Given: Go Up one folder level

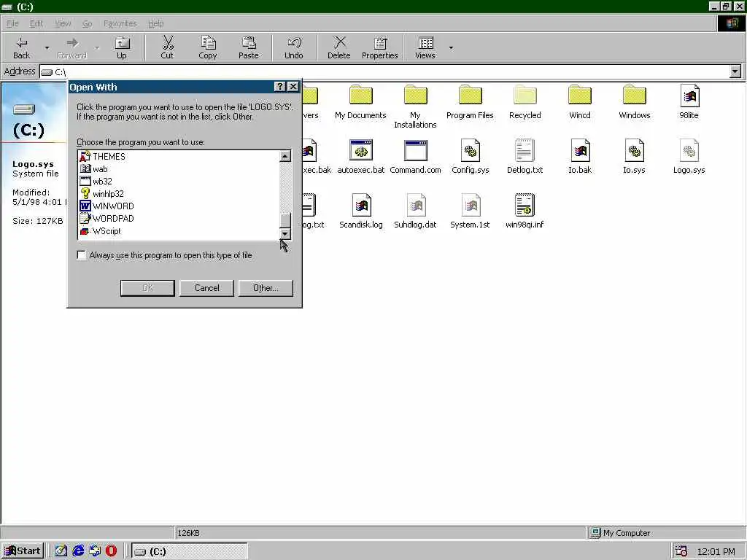Looking at the screenshot, I should pos(122,47).
